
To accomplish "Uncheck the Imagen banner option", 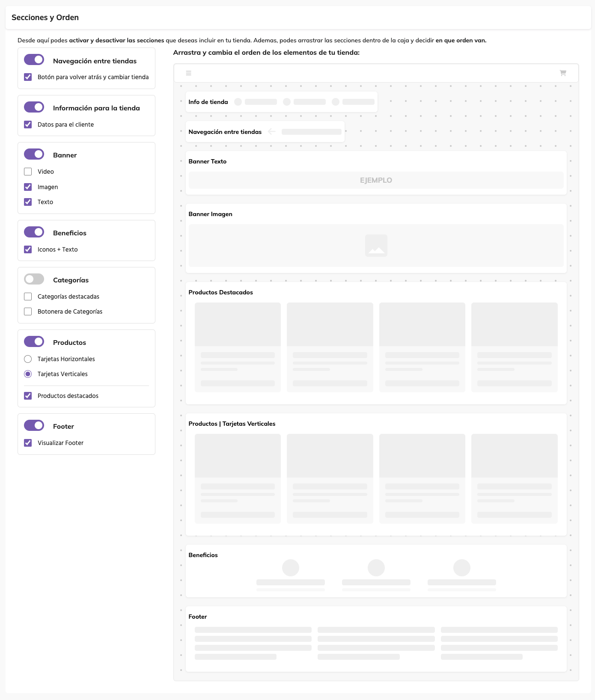I will (28, 187).
